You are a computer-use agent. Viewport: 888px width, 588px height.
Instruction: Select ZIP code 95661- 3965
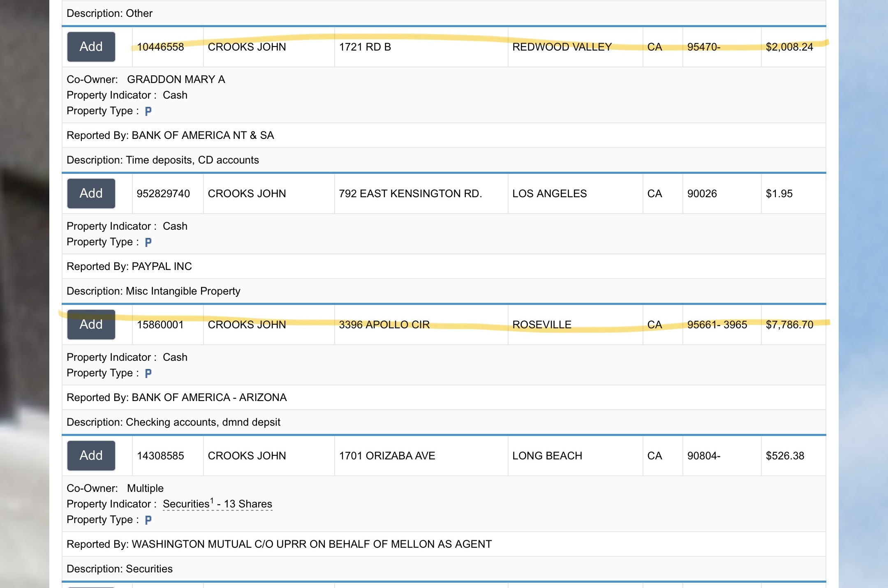pyautogui.click(x=717, y=325)
